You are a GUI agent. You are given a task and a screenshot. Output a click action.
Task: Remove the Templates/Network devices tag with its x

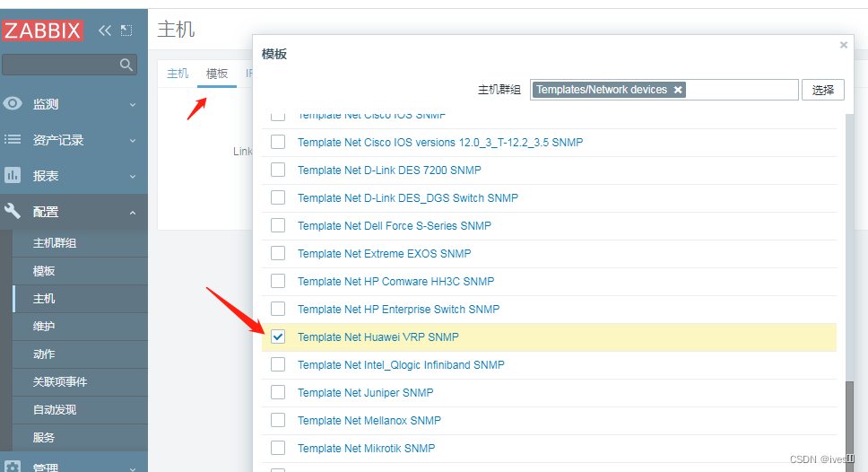click(678, 90)
